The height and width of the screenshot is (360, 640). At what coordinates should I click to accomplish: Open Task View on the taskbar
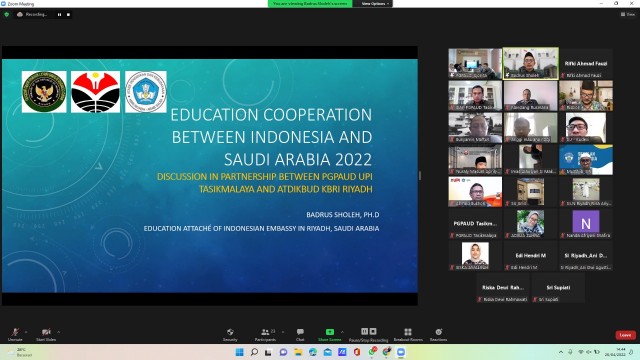click(268, 352)
